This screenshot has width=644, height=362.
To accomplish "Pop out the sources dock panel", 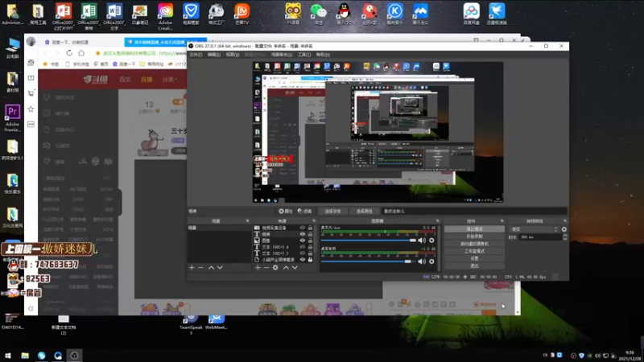I will click(x=314, y=221).
